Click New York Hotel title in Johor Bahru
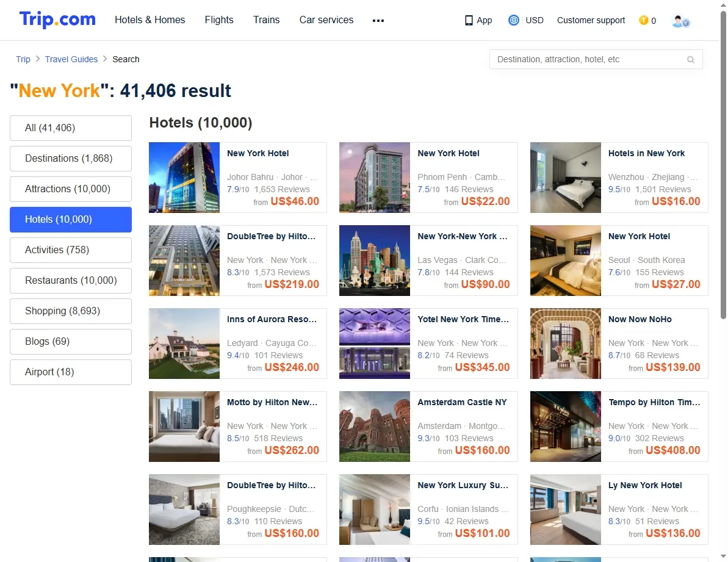The height and width of the screenshot is (562, 728). pos(258,153)
